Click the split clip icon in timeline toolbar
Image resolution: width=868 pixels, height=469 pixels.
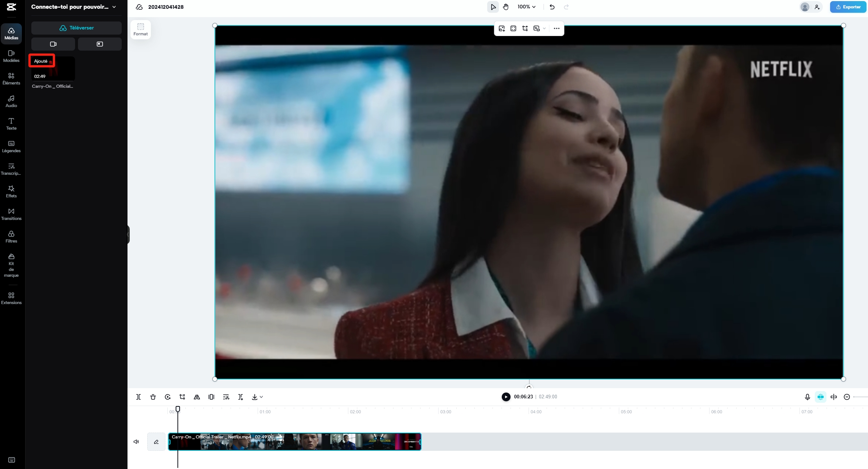(138, 397)
